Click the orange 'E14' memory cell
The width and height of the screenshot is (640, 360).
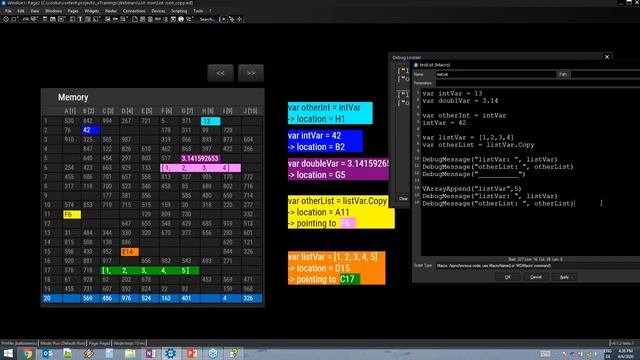click(130, 252)
